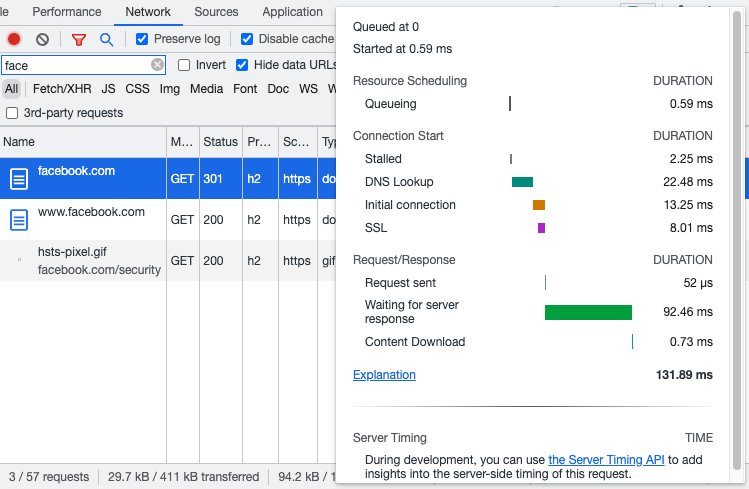Filter requests by CSS
The height and width of the screenshot is (489, 749).
pyautogui.click(x=138, y=89)
